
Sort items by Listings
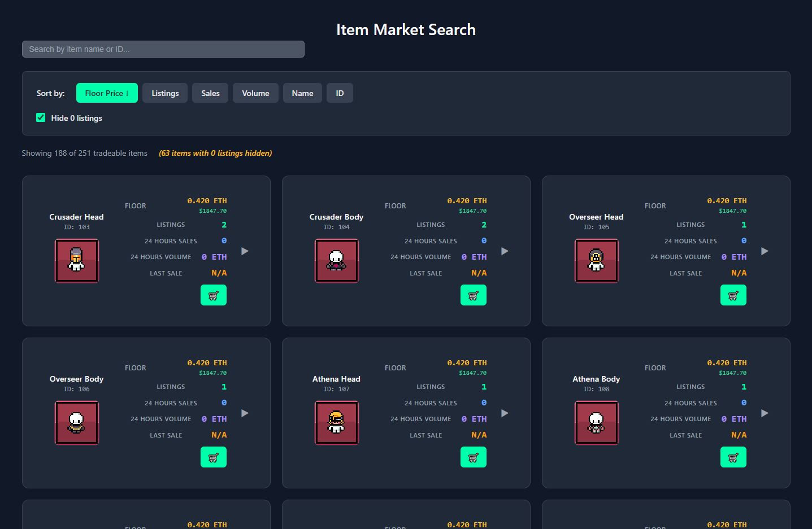(x=165, y=93)
